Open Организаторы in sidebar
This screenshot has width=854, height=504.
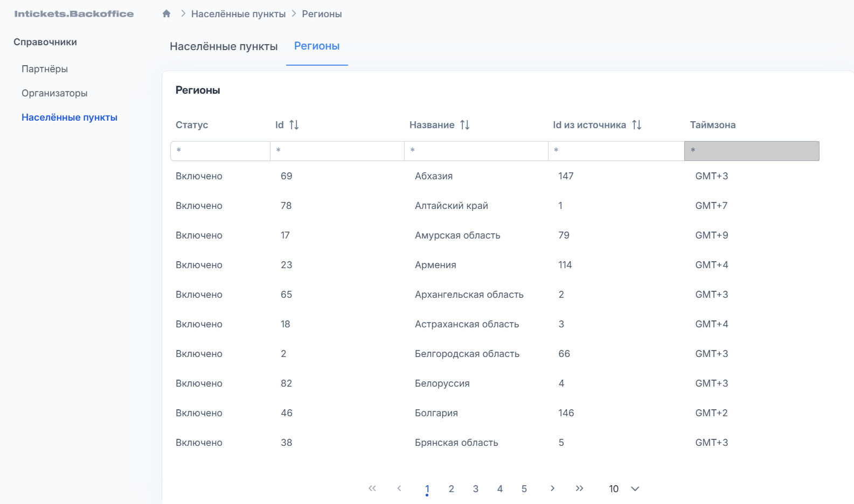coord(54,93)
